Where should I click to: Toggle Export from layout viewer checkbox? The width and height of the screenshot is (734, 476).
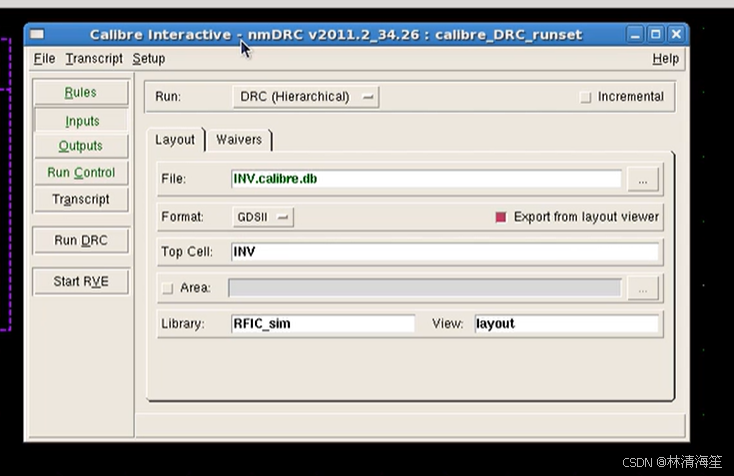(x=501, y=217)
